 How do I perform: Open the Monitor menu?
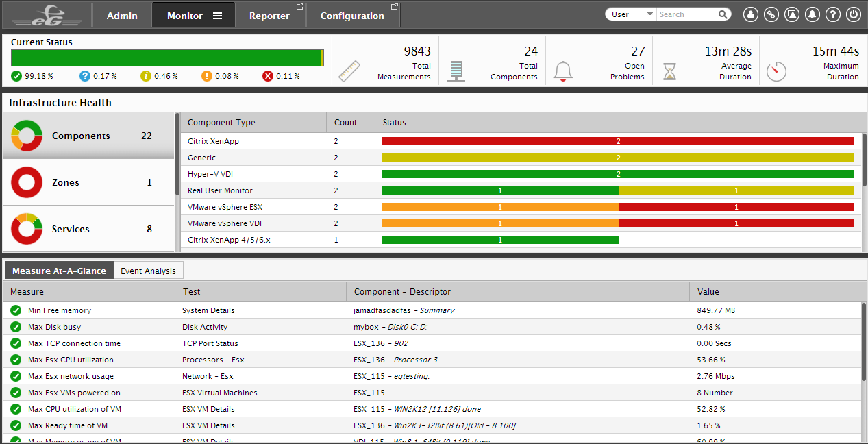point(193,15)
